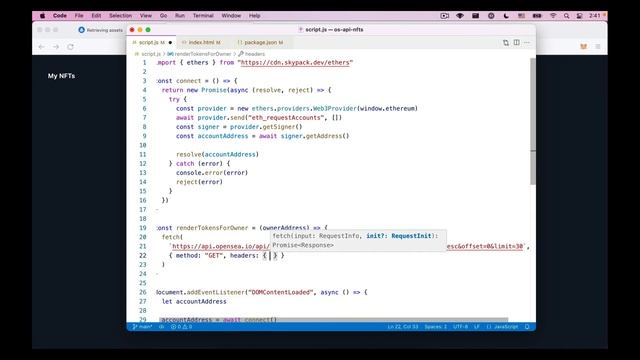Viewport: 640px width, 360px height.
Task: Click script.js in the breadcrumb
Action: tap(151, 54)
